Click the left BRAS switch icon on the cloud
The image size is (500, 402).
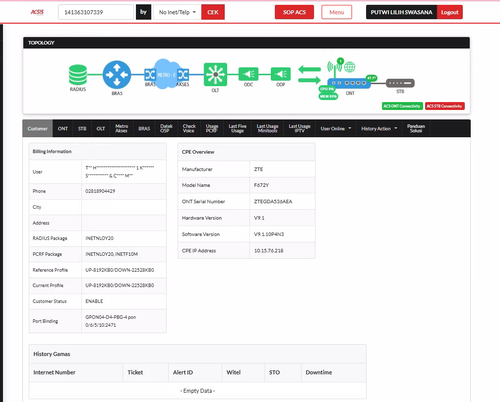coord(150,75)
